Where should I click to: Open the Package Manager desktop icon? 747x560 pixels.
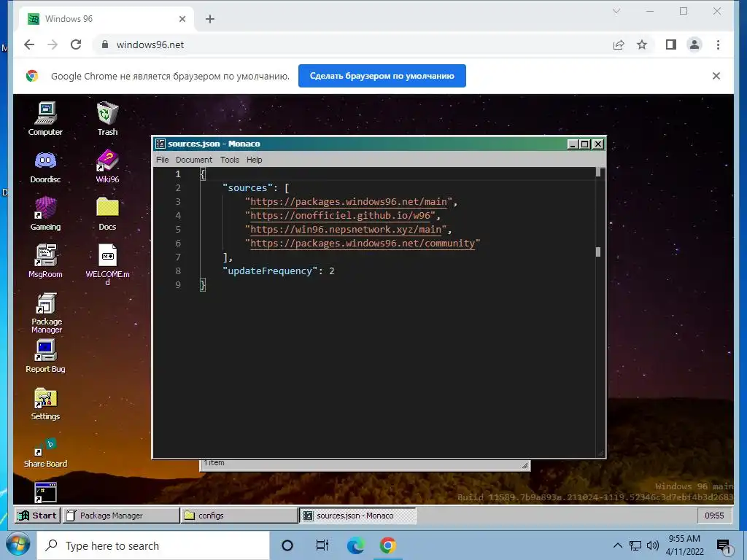[46, 313]
